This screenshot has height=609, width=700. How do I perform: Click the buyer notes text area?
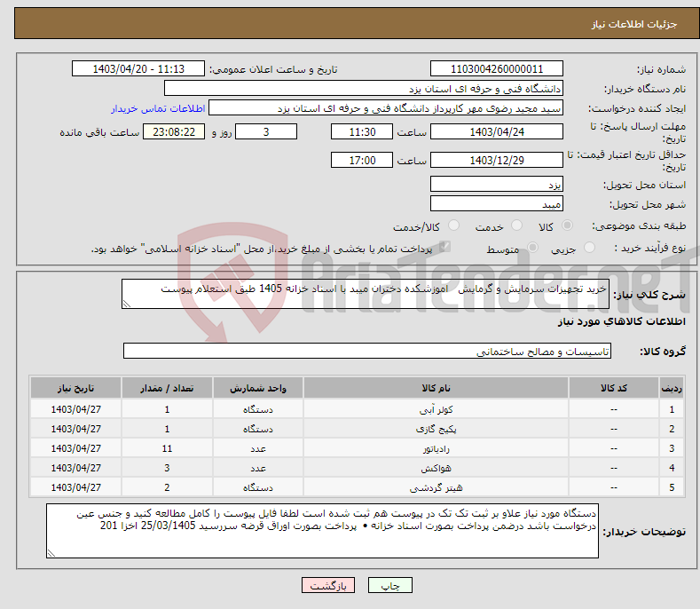pos(322,531)
